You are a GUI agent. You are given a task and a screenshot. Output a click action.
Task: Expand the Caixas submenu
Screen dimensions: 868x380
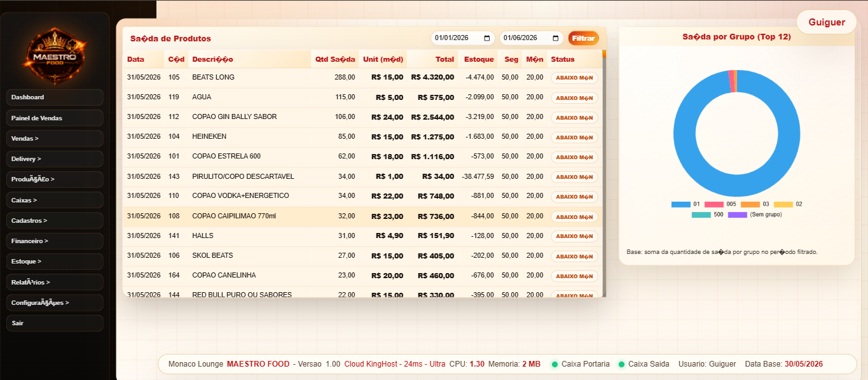(55, 200)
